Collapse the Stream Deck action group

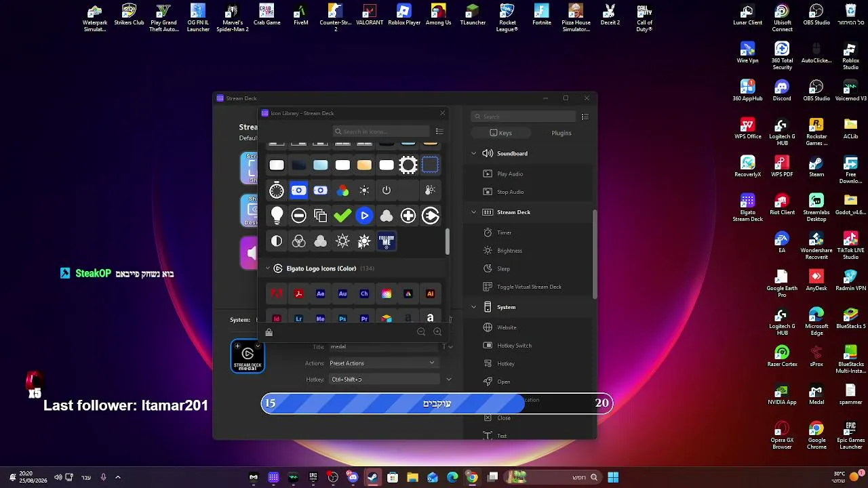tap(474, 212)
